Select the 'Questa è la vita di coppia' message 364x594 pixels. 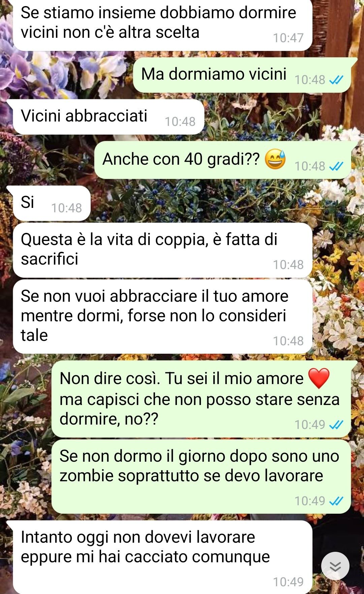pyautogui.click(x=162, y=250)
